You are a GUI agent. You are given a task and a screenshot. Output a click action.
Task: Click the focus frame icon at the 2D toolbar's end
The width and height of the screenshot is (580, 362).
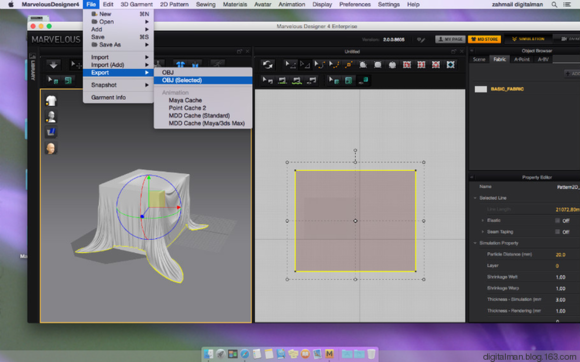(451, 65)
